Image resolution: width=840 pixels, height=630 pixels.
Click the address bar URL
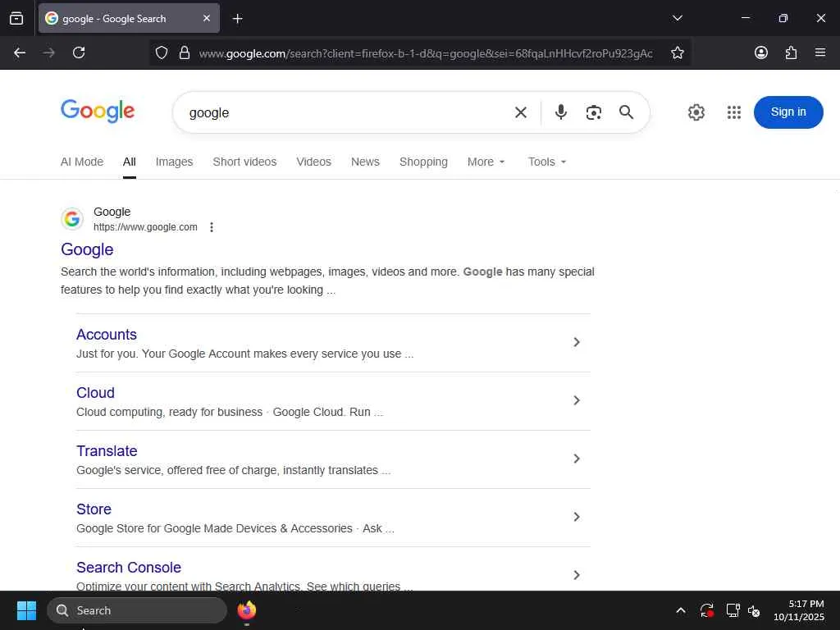click(426, 53)
